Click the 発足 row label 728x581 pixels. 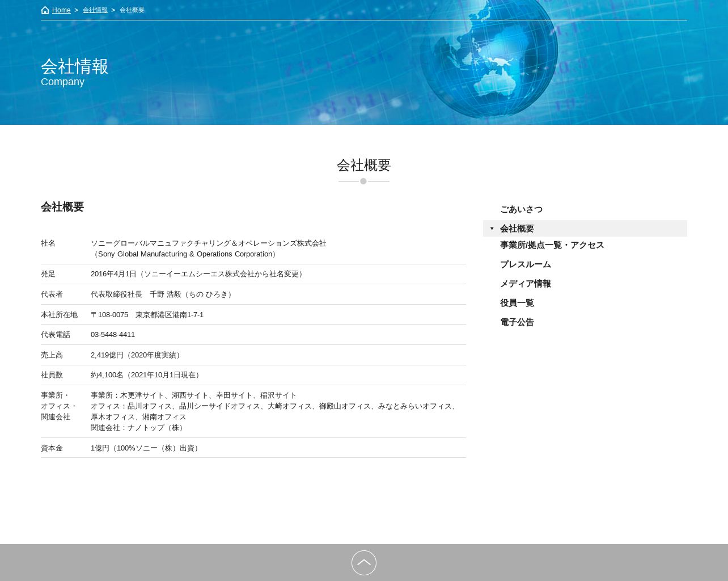click(x=48, y=274)
